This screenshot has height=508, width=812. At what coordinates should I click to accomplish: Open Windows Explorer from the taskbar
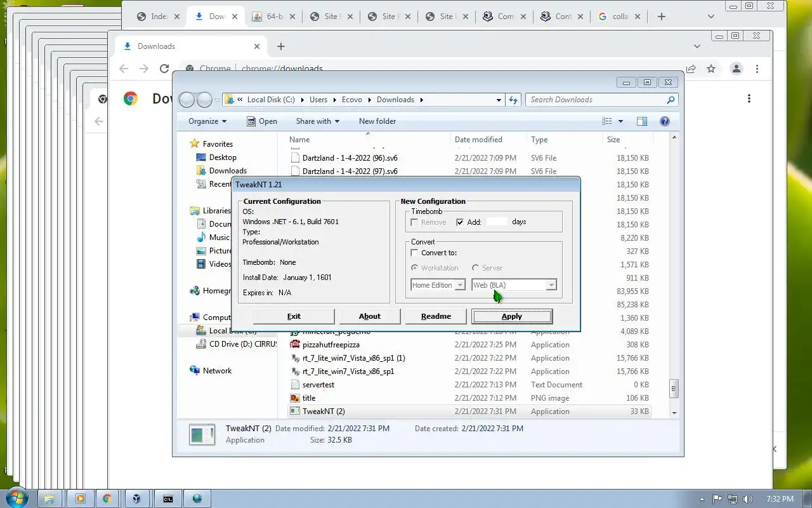(x=50, y=498)
